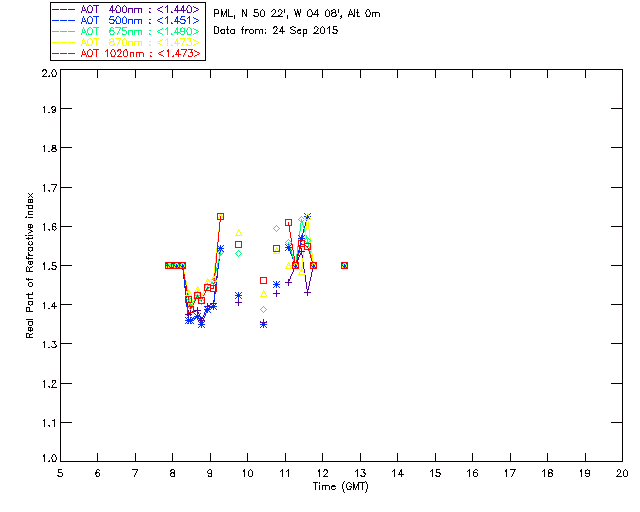Click the 'Real Part of Refractive Index' axis title

[x=29, y=265]
